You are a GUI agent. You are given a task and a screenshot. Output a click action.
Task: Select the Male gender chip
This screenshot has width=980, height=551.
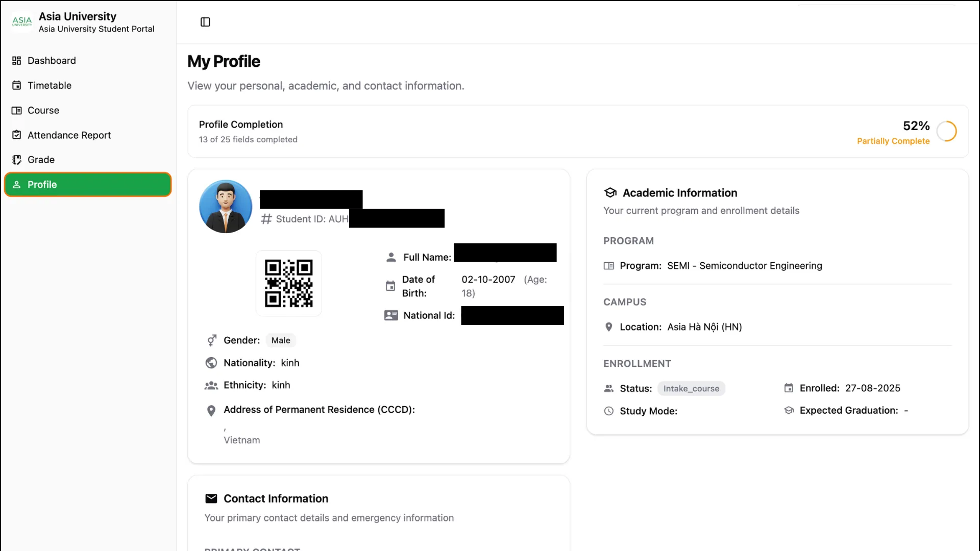(x=280, y=340)
